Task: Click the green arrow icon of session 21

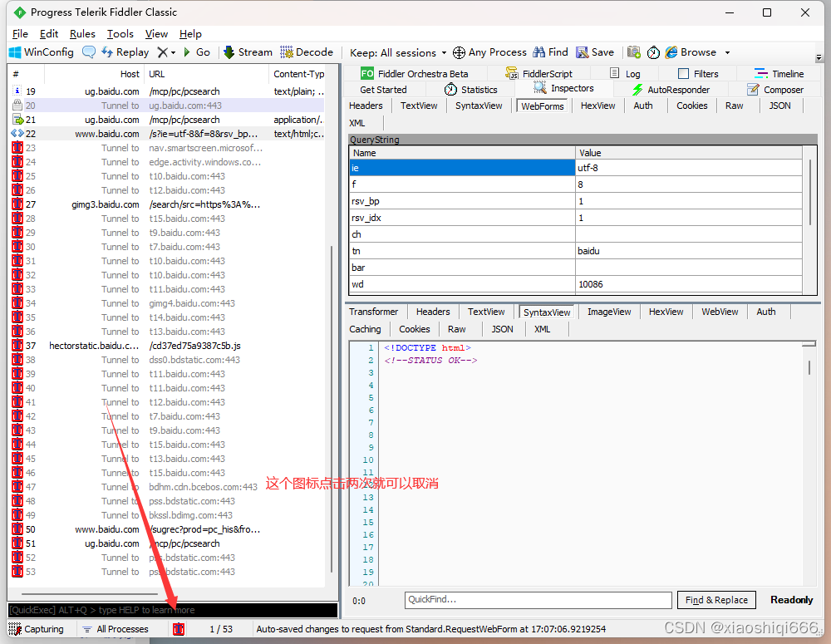Action: [x=17, y=120]
